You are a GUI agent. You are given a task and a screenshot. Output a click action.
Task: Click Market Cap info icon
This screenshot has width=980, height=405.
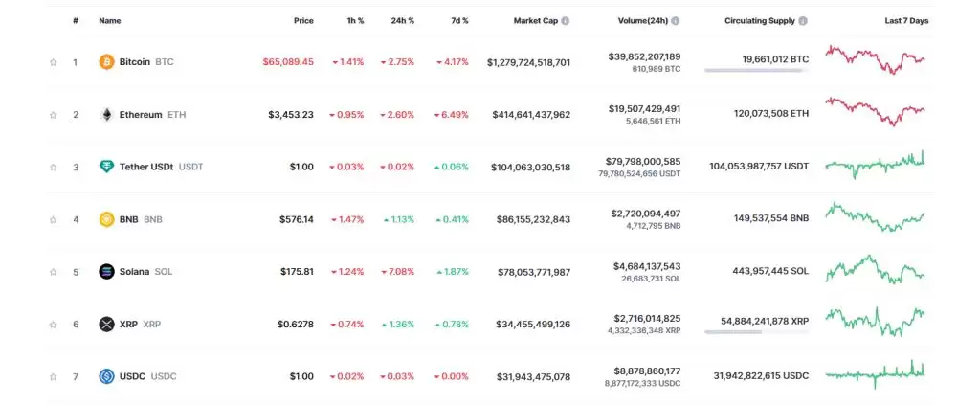click(566, 20)
